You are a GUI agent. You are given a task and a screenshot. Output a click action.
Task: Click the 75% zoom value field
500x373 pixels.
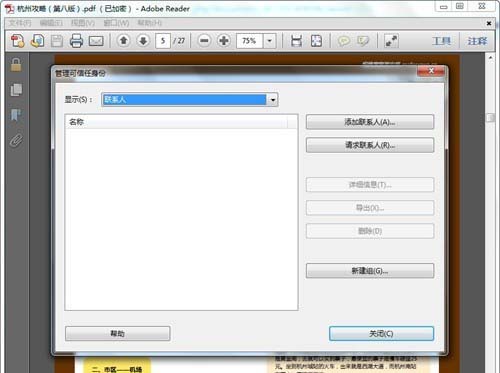pos(249,41)
